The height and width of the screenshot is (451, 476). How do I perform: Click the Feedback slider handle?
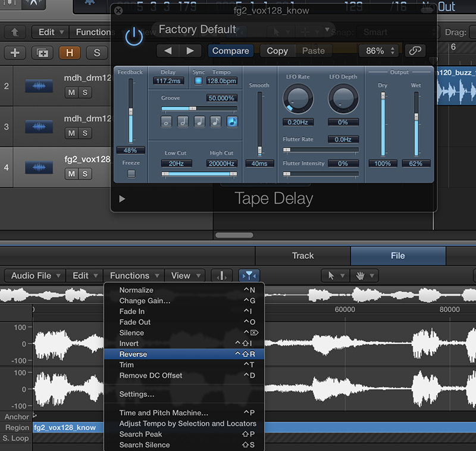coord(131,111)
